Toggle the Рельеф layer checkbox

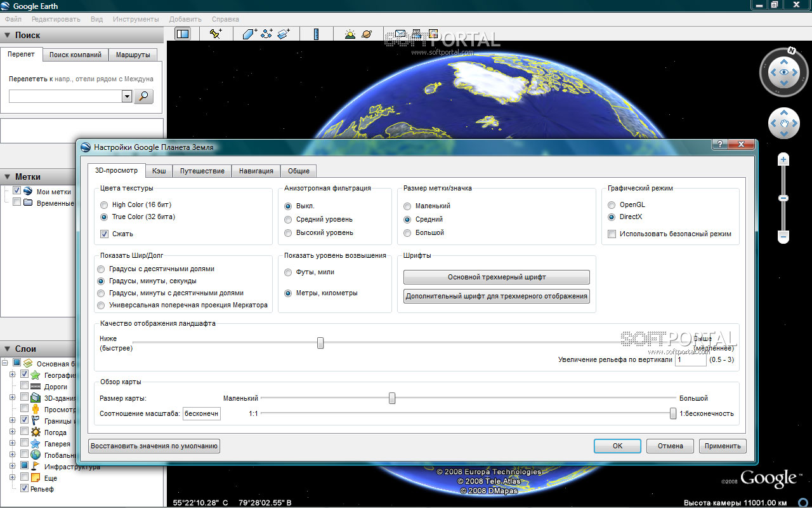pyautogui.click(x=25, y=489)
